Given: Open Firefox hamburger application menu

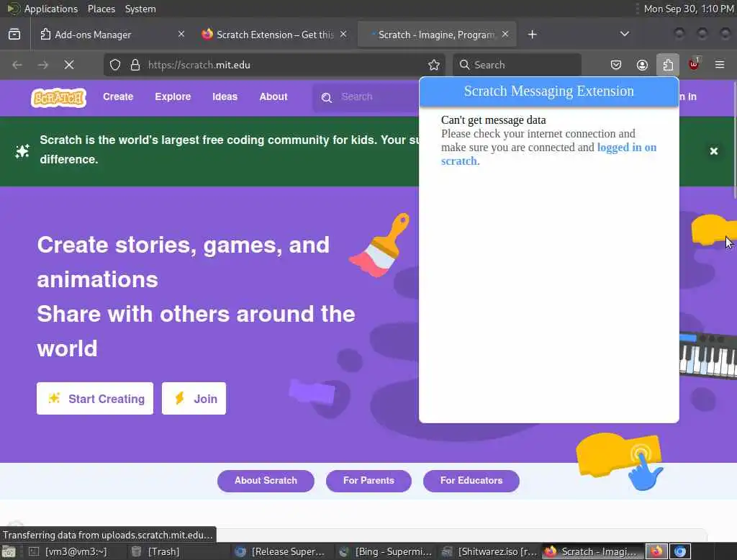Looking at the screenshot, I should point(720,64).
